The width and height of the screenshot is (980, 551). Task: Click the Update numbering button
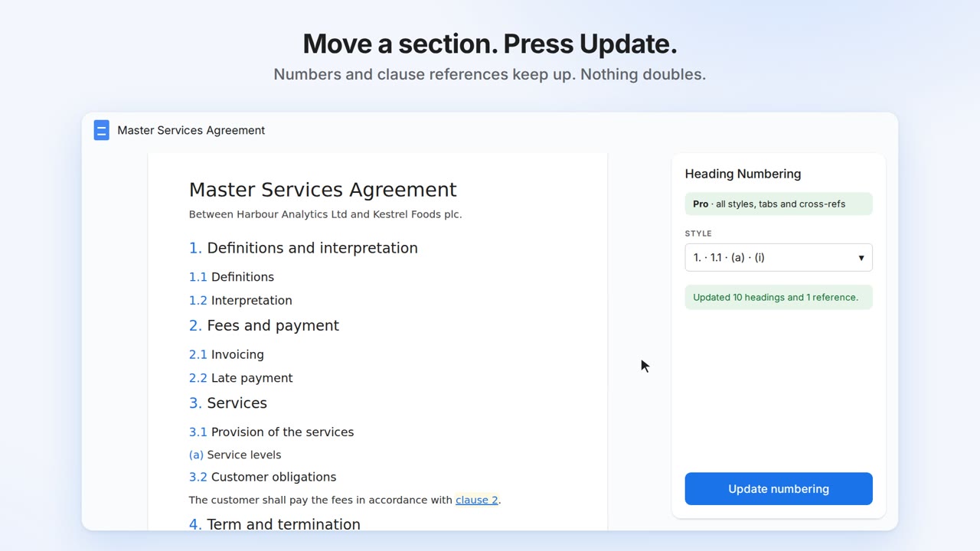click(x=779, y=489)
